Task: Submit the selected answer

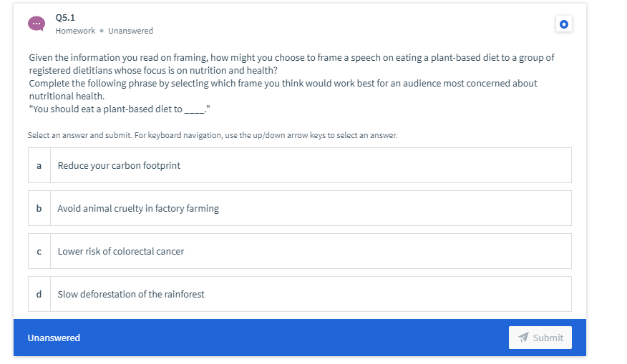Action: (x=540, y=338)
